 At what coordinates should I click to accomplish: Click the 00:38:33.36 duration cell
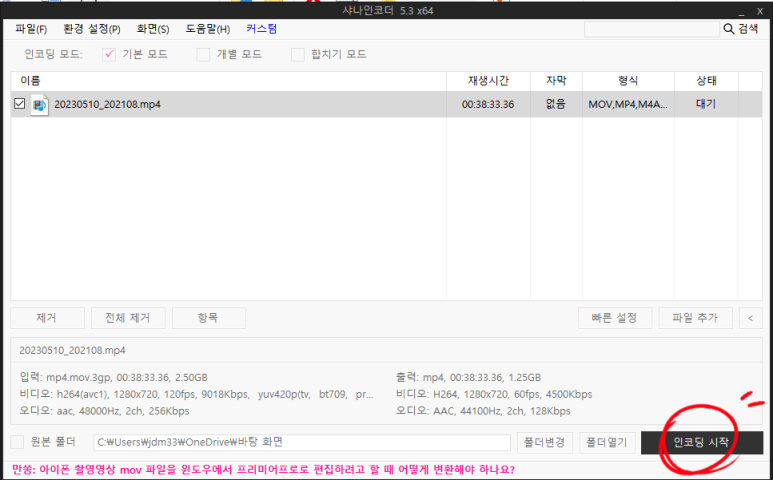click(488, 104)
